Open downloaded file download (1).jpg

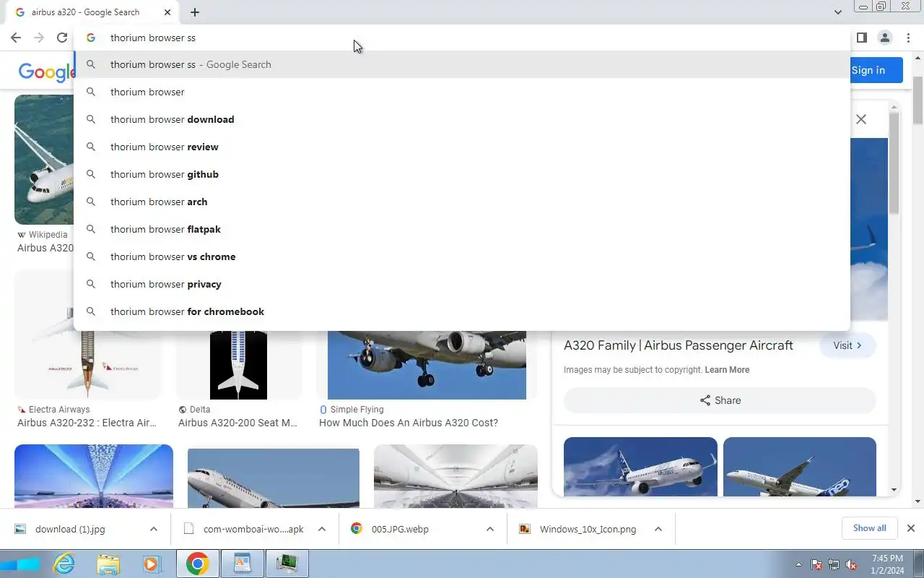click(70, 529)
